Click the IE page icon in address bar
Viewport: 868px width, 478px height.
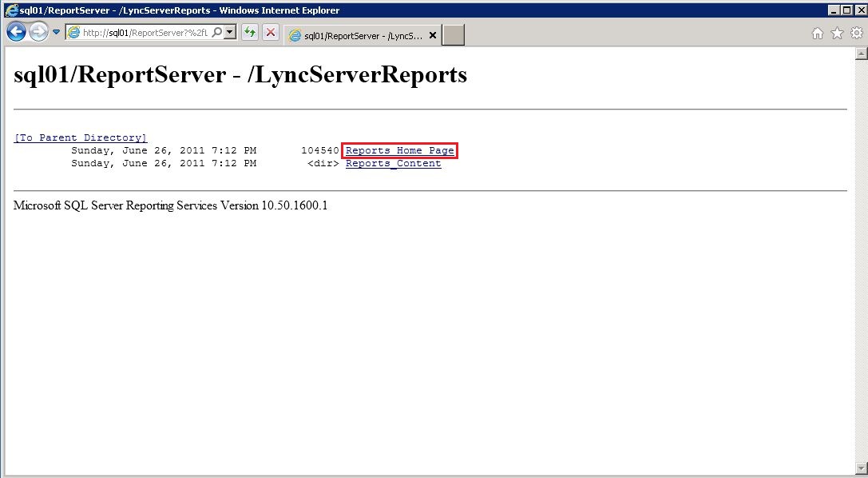[x=73, y=33]
